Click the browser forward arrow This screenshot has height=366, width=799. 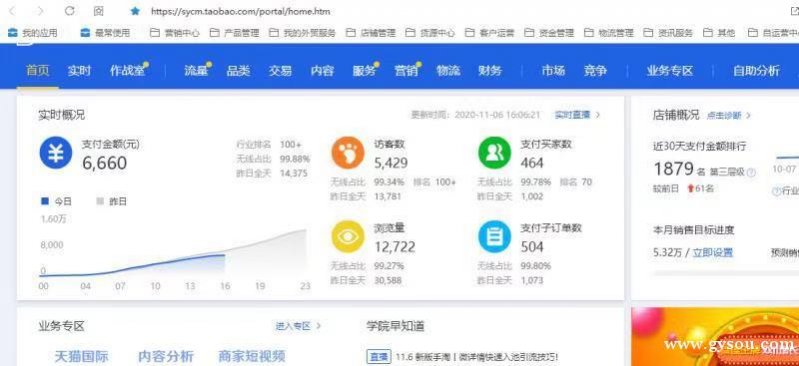pos(41,11)
